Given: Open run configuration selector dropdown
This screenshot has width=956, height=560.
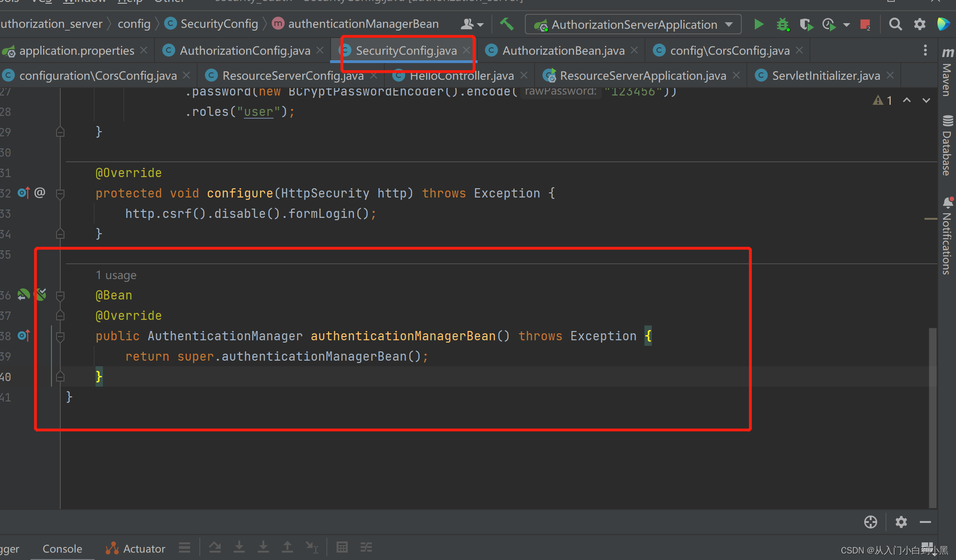Looking at the screenshot, I should (x=633, y=25).
